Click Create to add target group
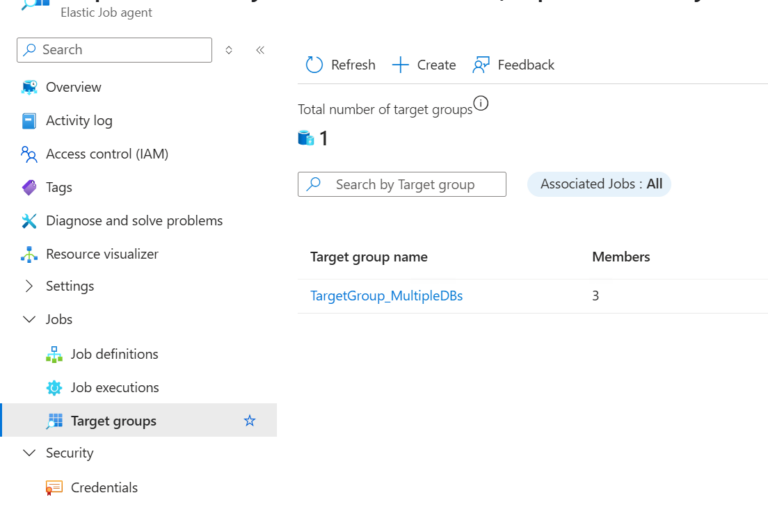768x509 pixels. click(424, 65)
